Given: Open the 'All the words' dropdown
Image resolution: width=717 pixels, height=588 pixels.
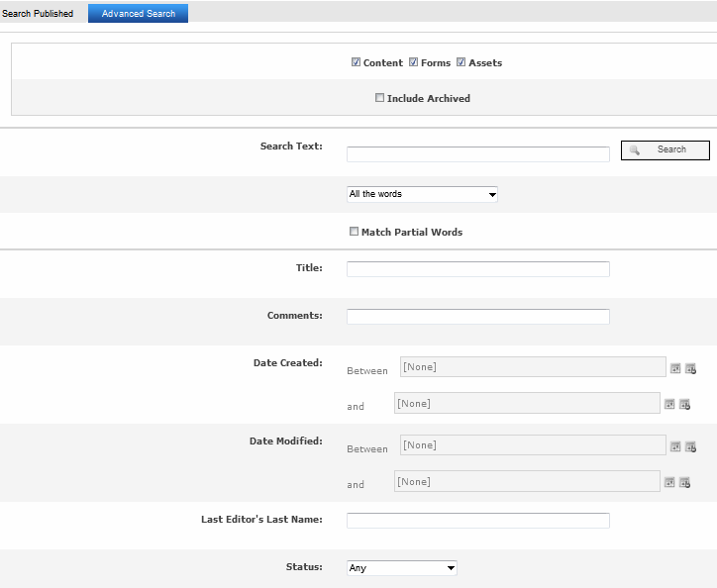Looking at the screenshot, I should point(422,194).
